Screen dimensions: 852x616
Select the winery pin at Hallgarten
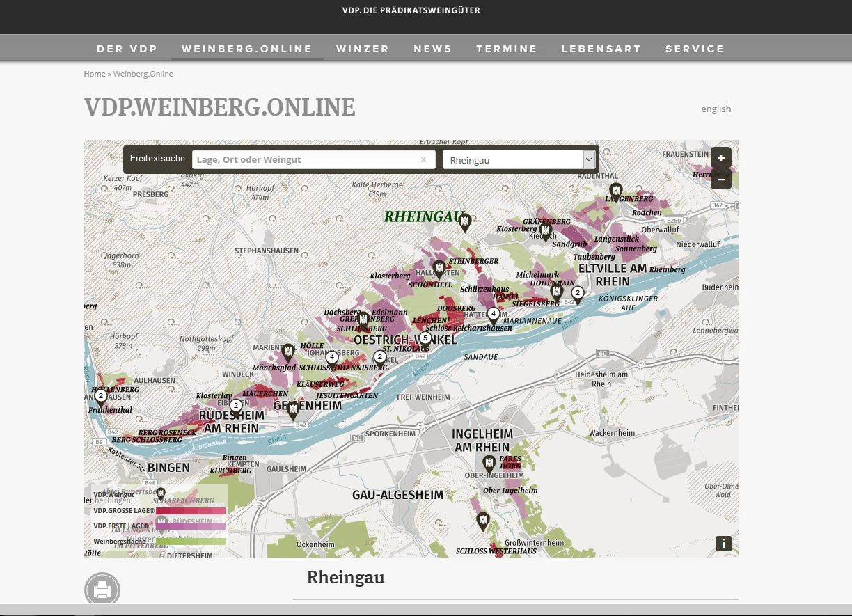pos(439,269)
